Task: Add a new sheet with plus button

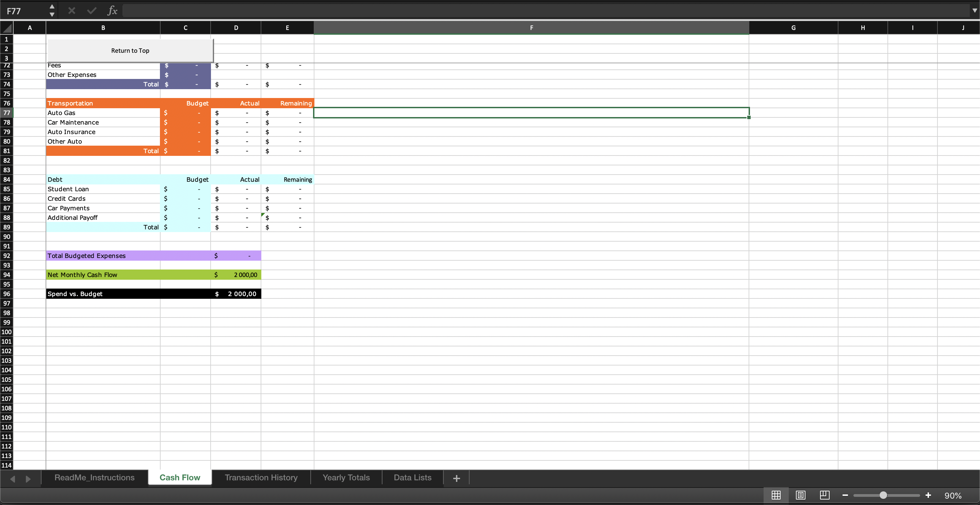Action: (x=457, y=478)
